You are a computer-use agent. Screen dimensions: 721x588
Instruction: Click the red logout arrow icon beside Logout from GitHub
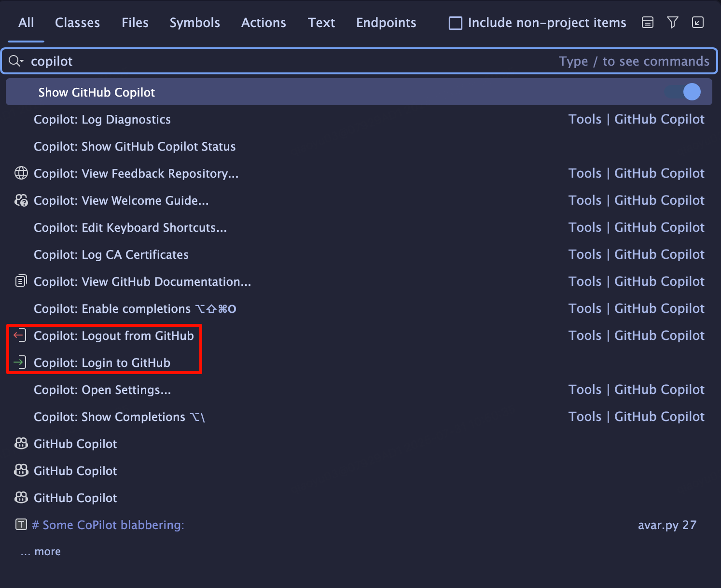click(x=19, y=335)
